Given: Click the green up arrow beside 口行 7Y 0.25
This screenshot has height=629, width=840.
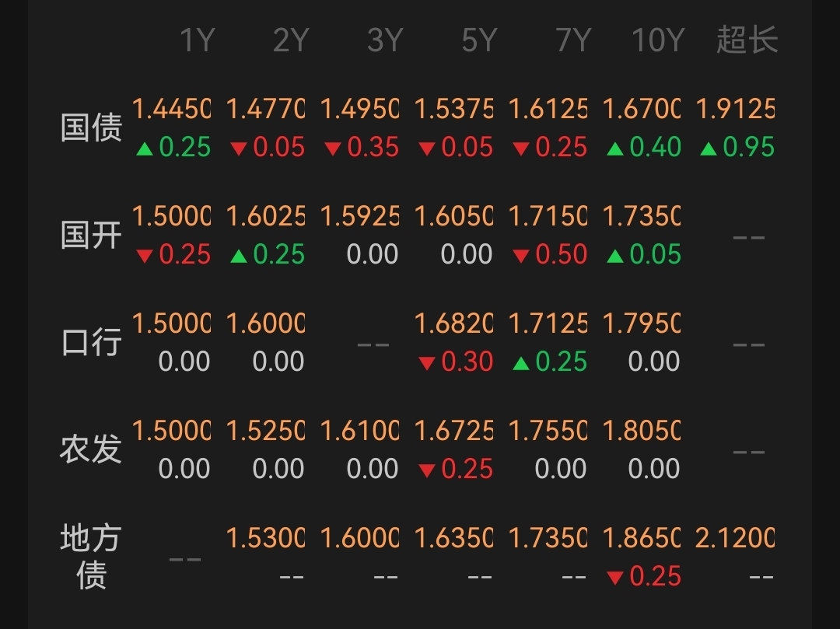Looking at the screenshot, I should pos(521,363).
